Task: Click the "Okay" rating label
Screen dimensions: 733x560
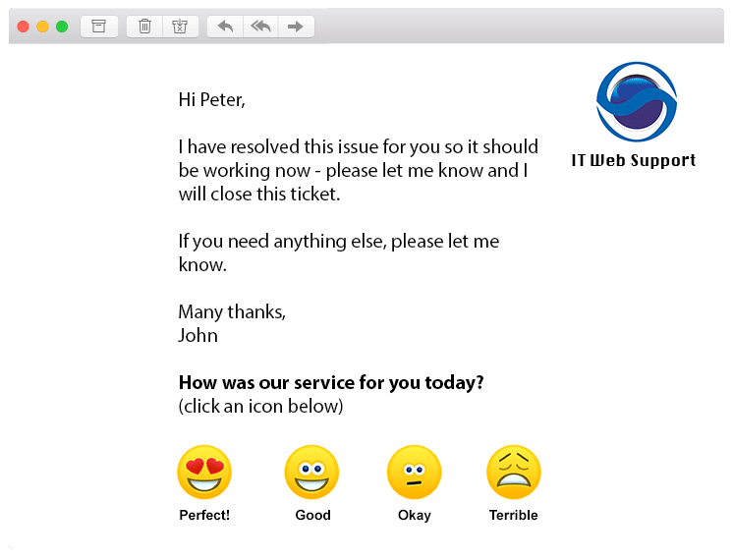Action: click(415, 515)
